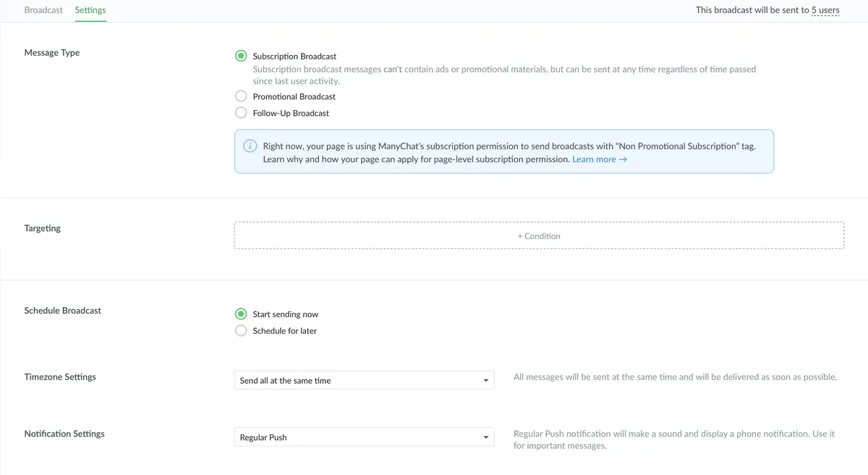Switch to the Broadcast tab
Screen dimensions: 868x475
click(x=43, y=10)
